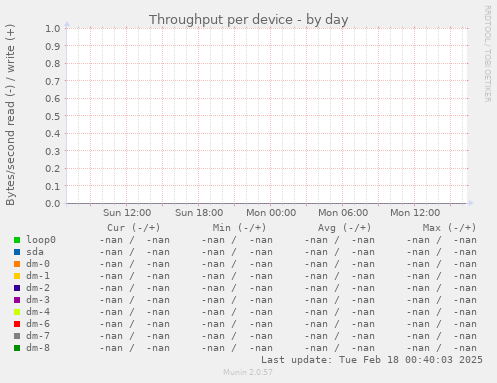Click the Avg (-/+) column header
This screenshot has height=383, width=497.
coord(344,228)
